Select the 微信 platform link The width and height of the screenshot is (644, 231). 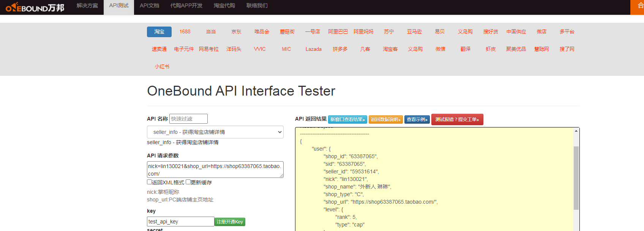pos(440,49)
